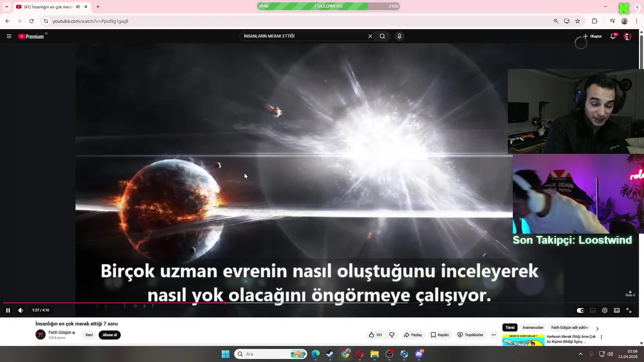Screen dimensions: 644x362
Task: Share the video via Paylaş
Action: (413, 335)
